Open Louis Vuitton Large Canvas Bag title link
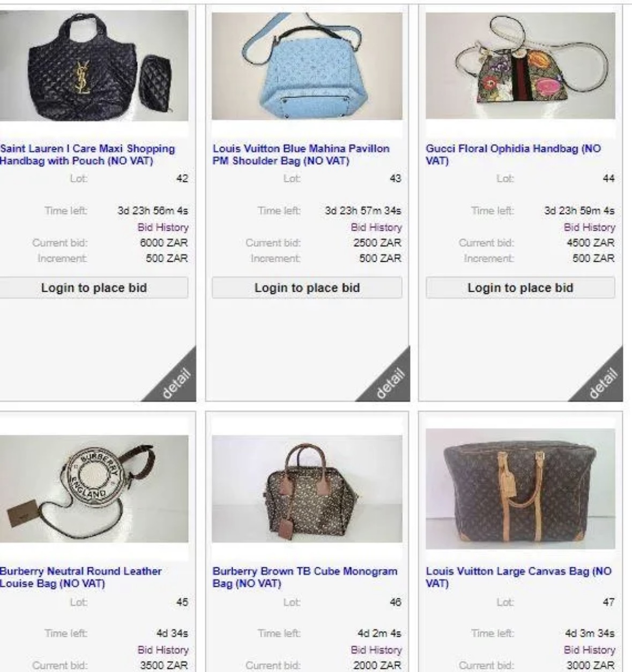The image size is (632, 672). 518,577
